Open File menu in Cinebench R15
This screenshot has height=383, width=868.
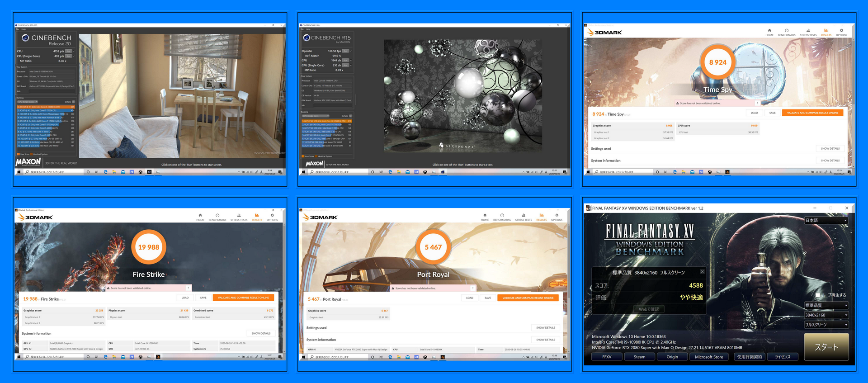point(302,29)
